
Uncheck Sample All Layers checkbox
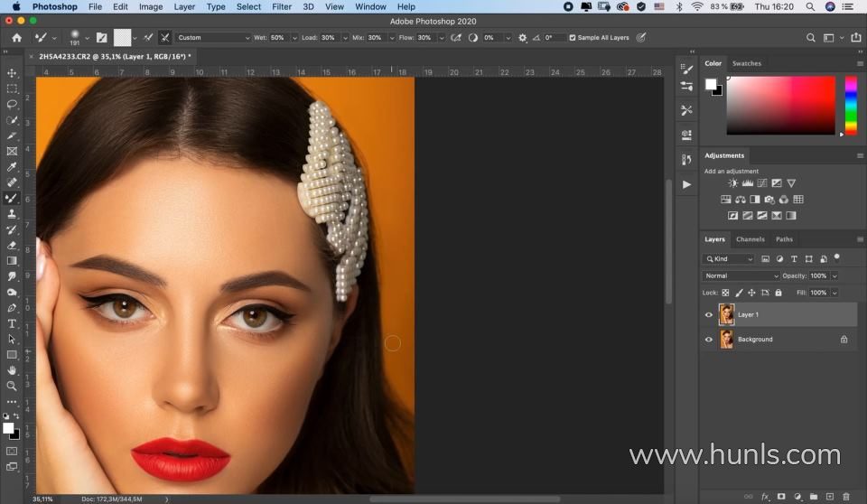pyautogui.click(x=573, y=38)
